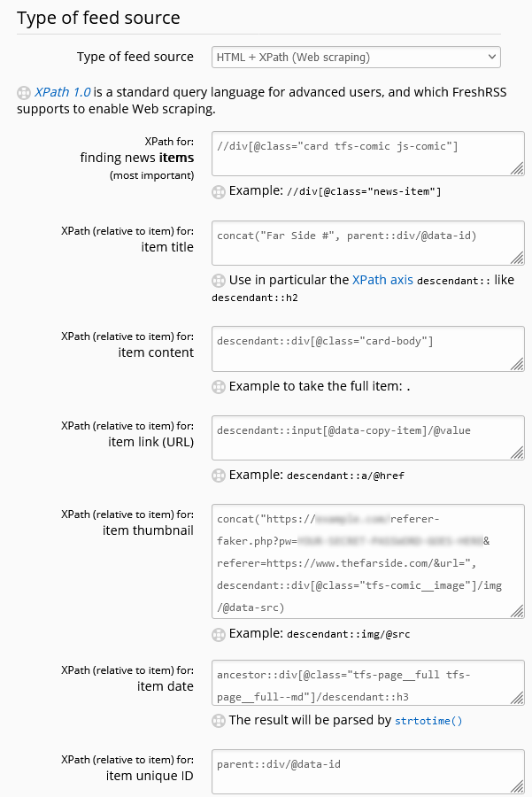Click the item content XPath field

[366, 348]
